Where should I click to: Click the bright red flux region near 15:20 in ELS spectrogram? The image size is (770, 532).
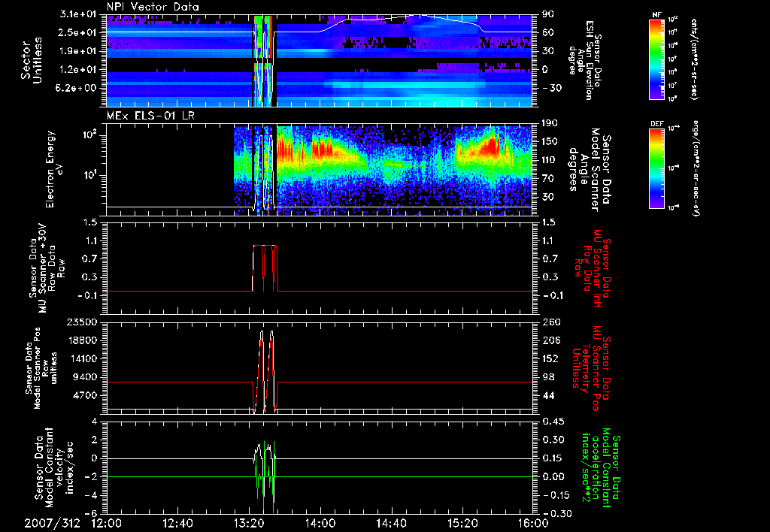pyautogui.click(x=491, y=146)
